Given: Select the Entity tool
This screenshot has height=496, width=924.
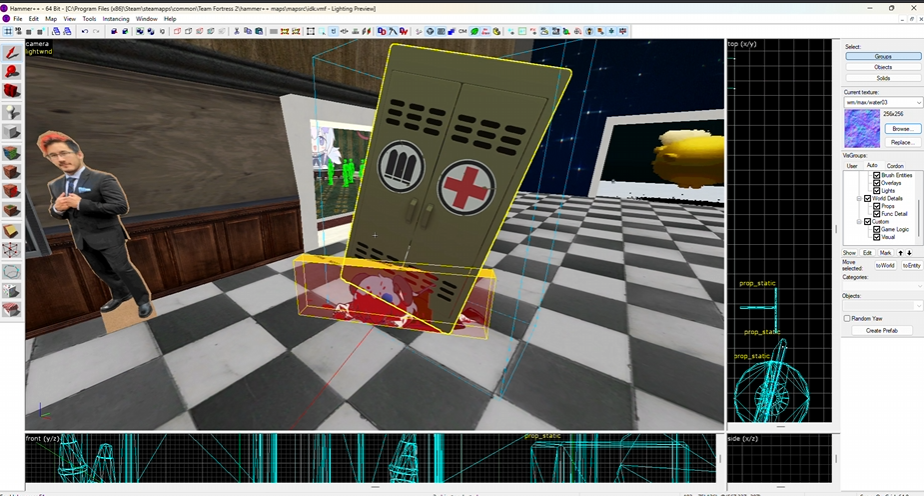Looking at the screenshot, I should point(12,112).
